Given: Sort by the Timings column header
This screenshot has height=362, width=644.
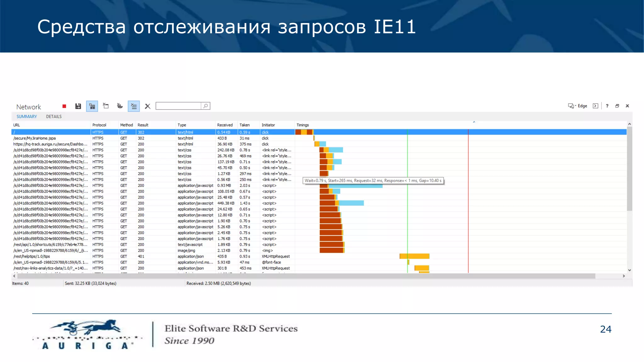Looking at the screenshot, I should [x=461, y=125].
